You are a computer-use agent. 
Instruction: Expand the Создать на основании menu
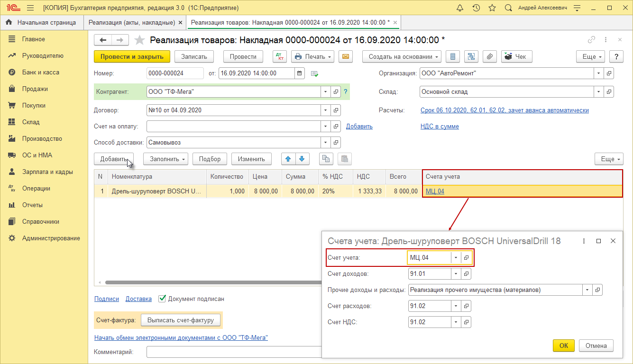click(x=402, y=56)
